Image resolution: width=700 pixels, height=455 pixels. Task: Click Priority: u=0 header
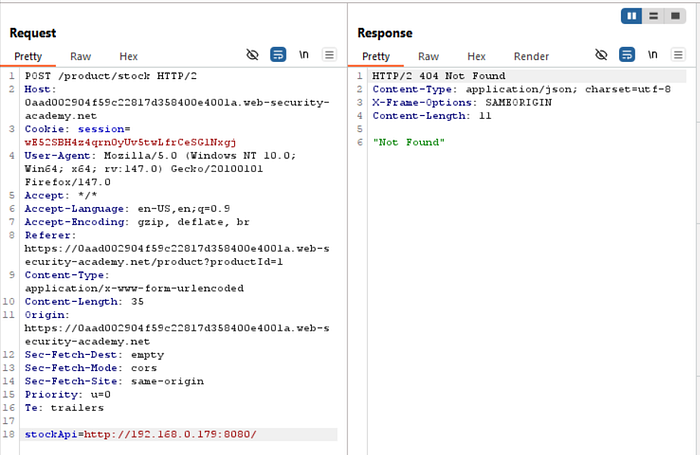click(x=67, y=395)
